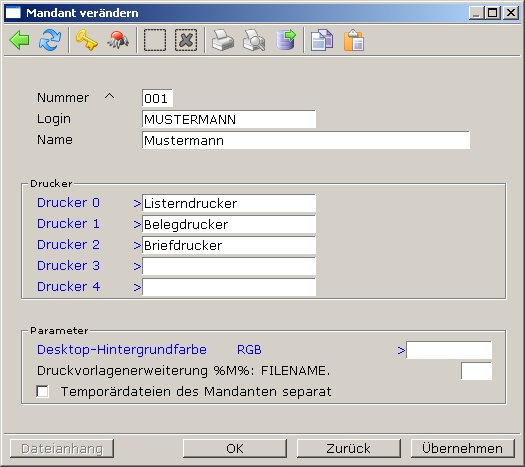
Task: Click the clipboard paste icon
Action: pyautogui.click(x=354, y=40)
